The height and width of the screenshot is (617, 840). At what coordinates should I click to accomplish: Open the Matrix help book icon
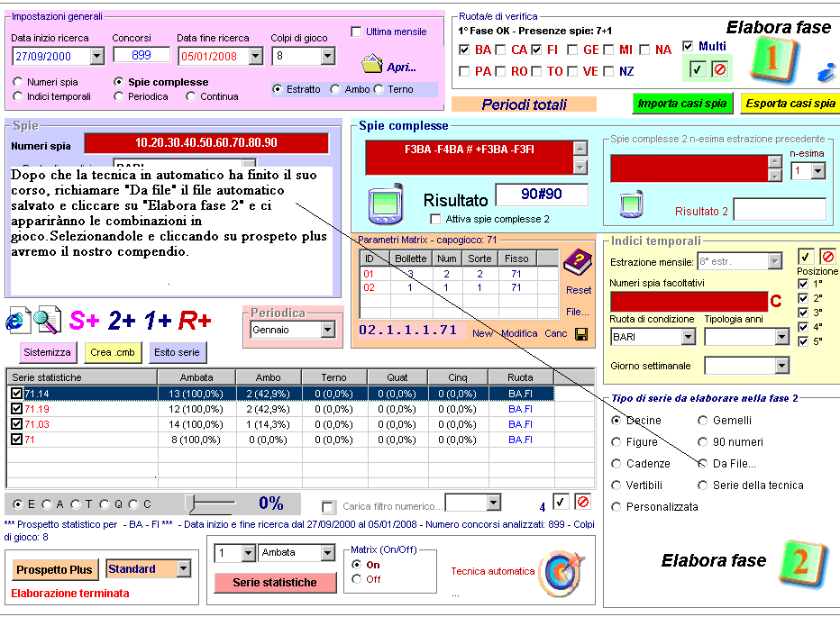click(x=578, y=262)
